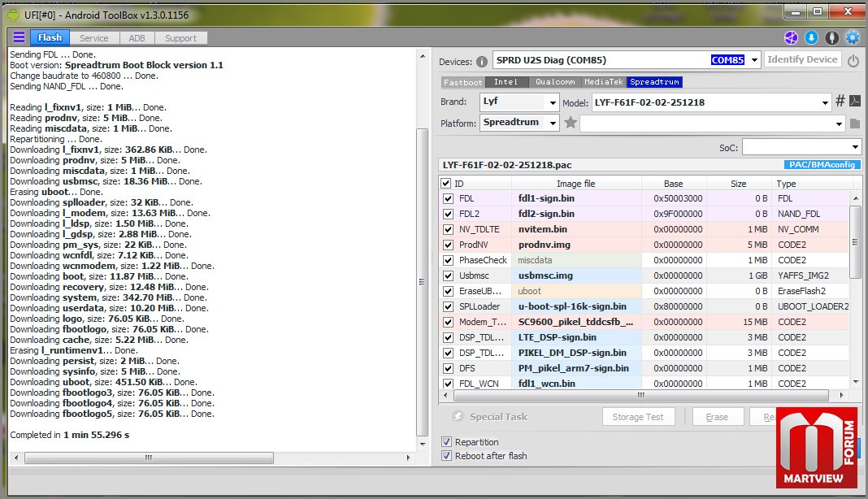The height and width of the screenshot is (499, 868).
Task: Uncheck the NV_TDLTE checkbox
Action: tap(448, 229)
